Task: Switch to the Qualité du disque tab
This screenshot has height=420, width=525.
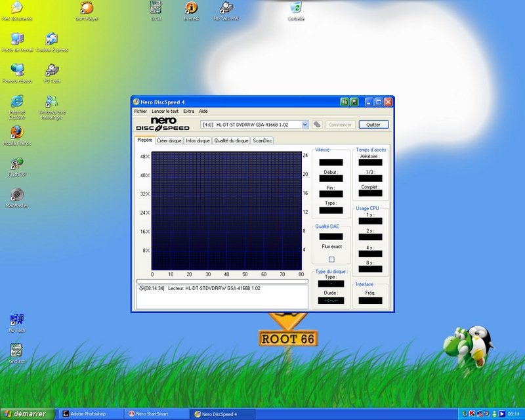Action: click(231, 140)
